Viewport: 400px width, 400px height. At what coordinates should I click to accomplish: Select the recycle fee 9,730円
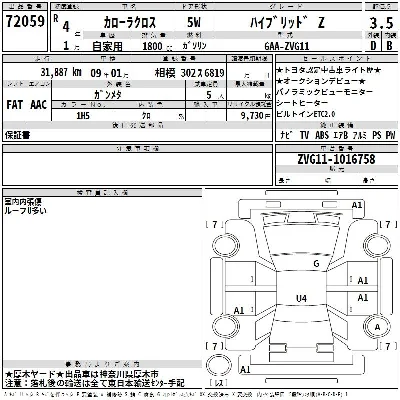click(x=256, y=116)
